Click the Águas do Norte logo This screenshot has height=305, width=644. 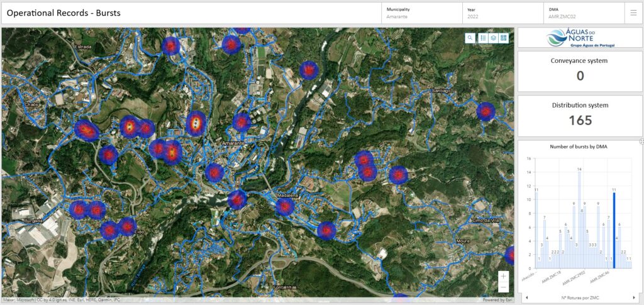click(x=580, y=38)
